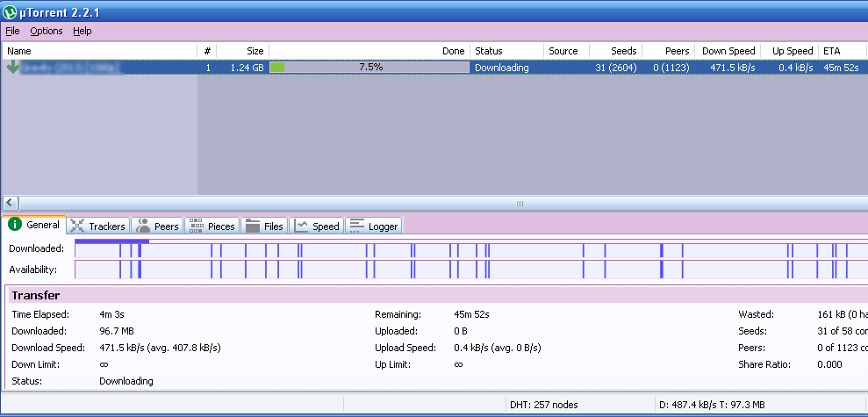Sort by the ETA column header
This screenshot has height=417, width=868.
pos(842,51)
